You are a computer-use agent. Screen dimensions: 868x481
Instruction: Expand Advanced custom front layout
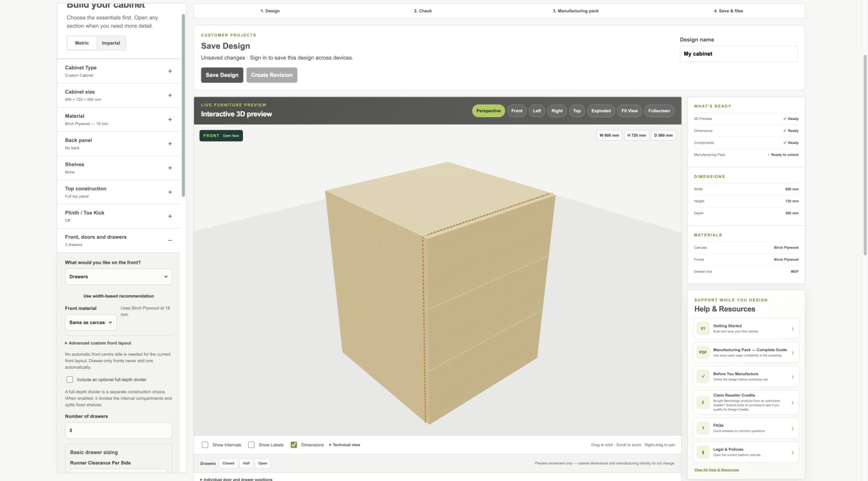(98, 343)
